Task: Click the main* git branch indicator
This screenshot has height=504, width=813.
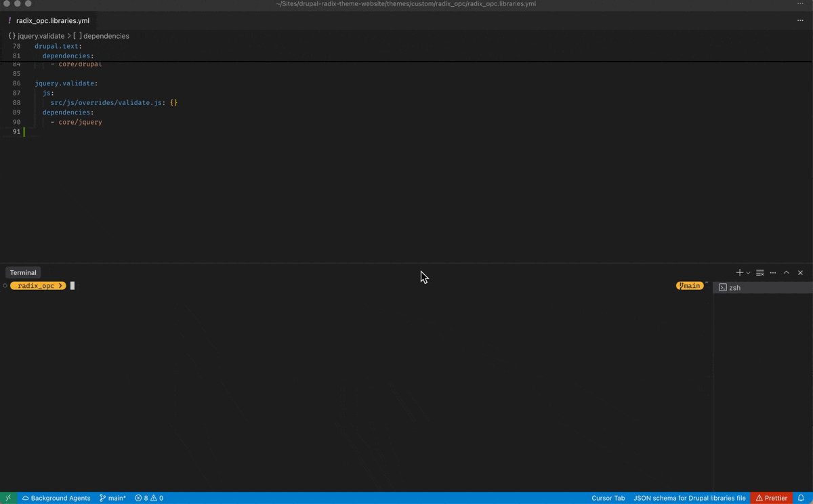Action: click(112, 498)
